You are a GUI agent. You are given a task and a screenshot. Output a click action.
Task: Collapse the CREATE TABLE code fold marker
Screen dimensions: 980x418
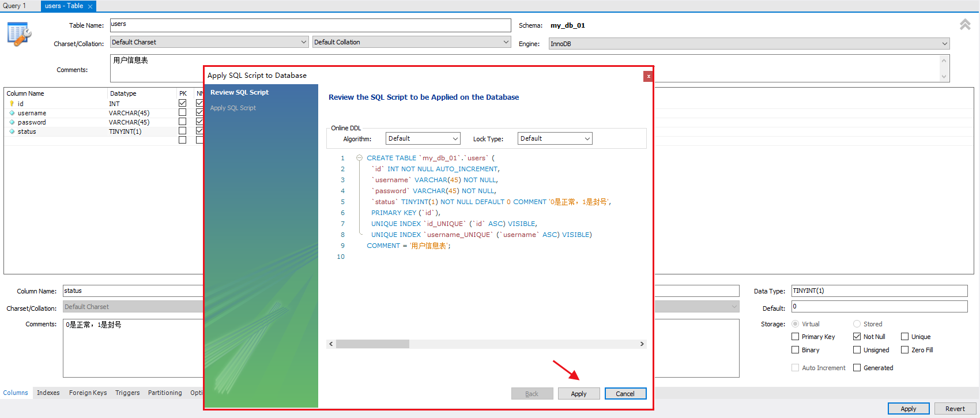pos(359,158)
